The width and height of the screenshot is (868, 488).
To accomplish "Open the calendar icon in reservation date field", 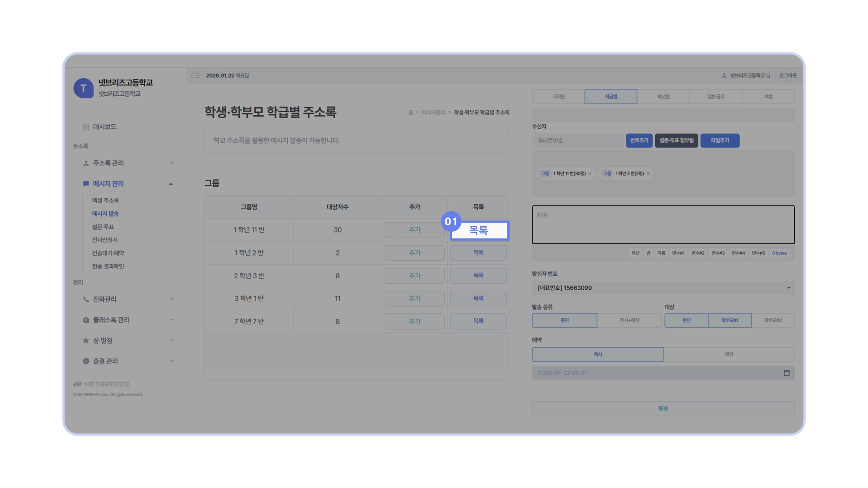I will pyautogui.click(x=786, y=373).
